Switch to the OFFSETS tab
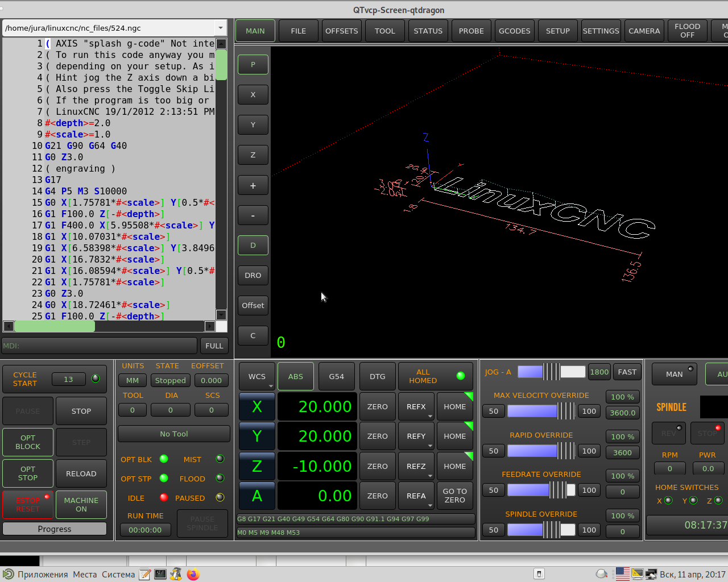Image resolution: width=728 pixels, height=582 pixels. pyautogui.click(x=342, y=31)
